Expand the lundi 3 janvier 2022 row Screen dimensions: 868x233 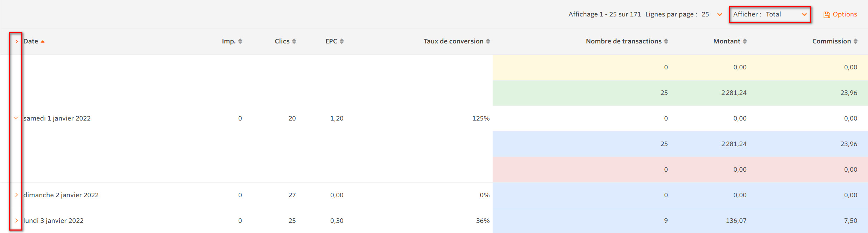pos(16,220)
